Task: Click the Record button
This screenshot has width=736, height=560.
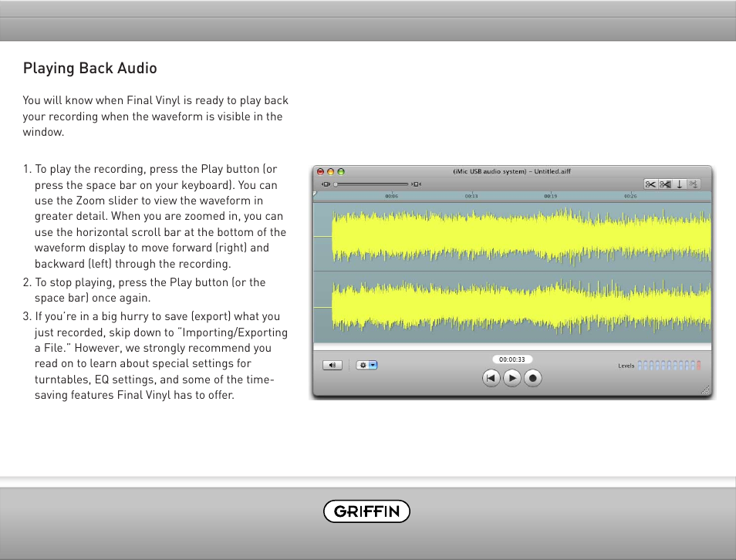Action: click(533, 378)
